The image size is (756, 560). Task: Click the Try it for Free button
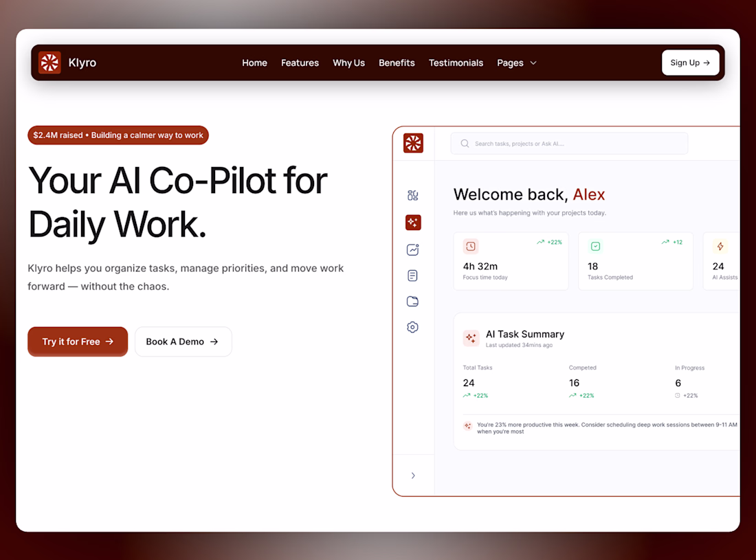[x=78, y=341]
